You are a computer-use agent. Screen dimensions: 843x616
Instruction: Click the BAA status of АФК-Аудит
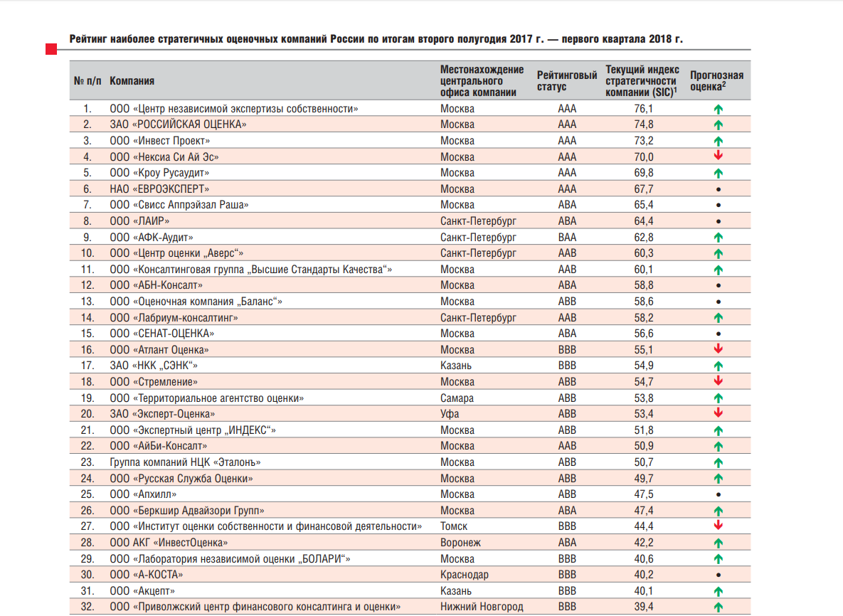click(x=567, y=237)
